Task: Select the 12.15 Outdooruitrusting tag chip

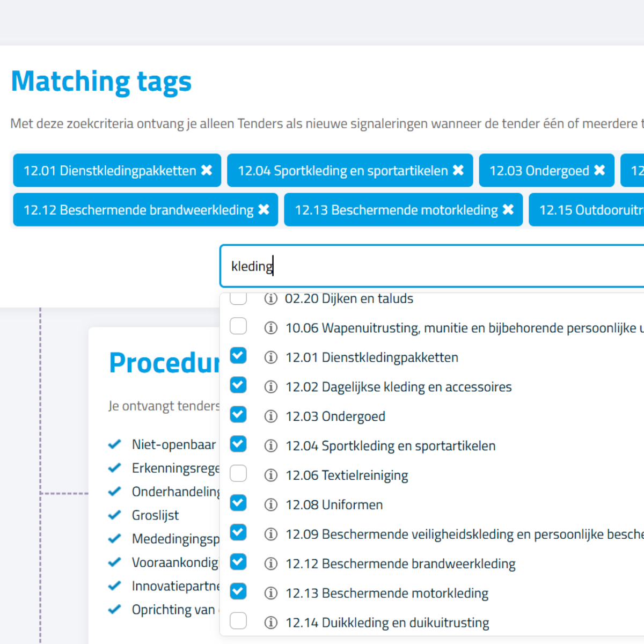Action: (x=587, y=210)
